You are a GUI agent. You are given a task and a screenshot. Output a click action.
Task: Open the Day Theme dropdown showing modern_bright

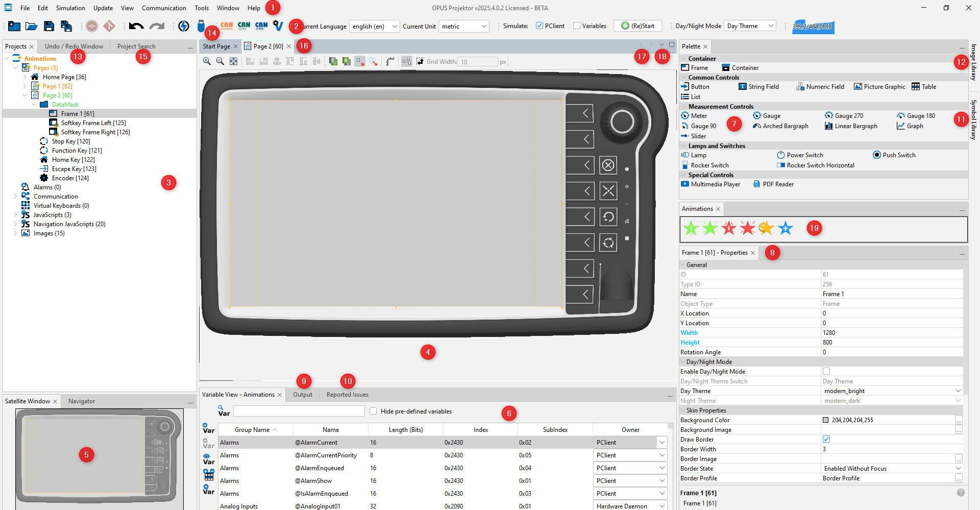[958, 391]
